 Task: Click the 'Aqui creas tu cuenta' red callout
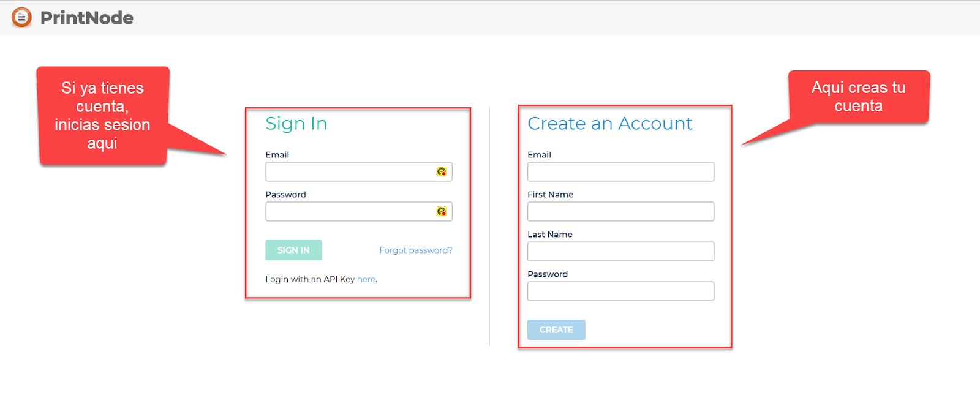tap(858, 97)
